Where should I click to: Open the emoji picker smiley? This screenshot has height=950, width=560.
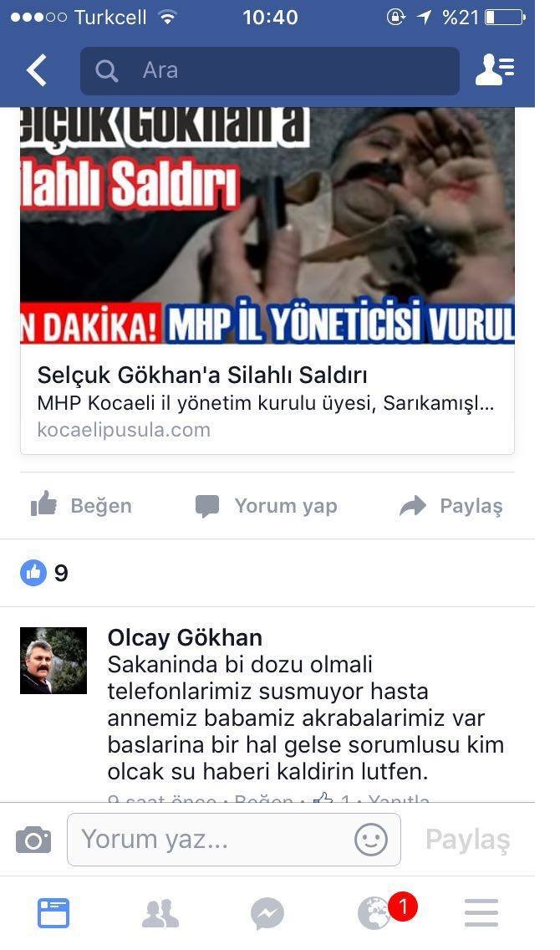click(x=370, y=840)
